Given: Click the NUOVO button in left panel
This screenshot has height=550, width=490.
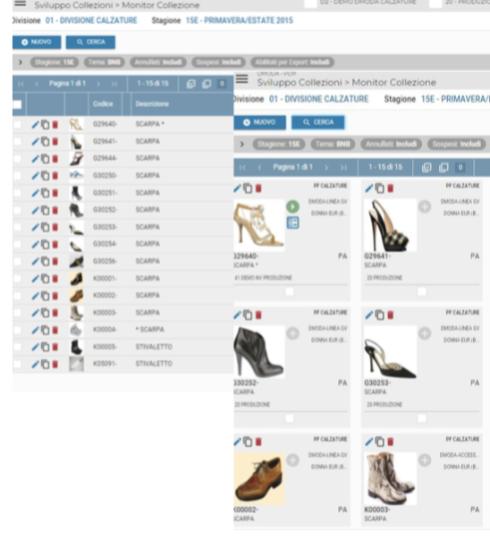Looking at the screenshot, I should point(36,42).
